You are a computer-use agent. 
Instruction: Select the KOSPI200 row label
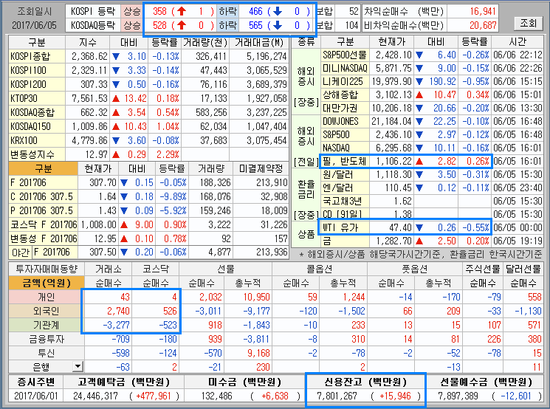coord(37,84)
